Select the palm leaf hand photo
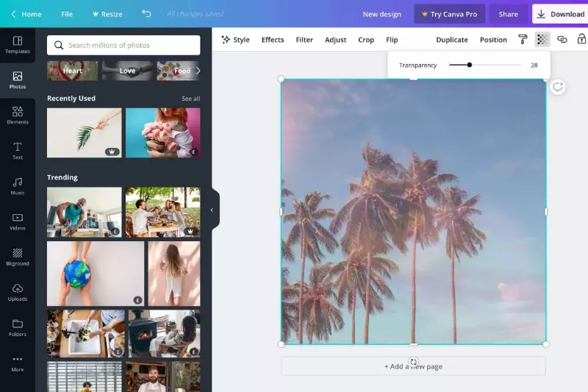This screenshot has height=392, width=588. pos(85,133)
